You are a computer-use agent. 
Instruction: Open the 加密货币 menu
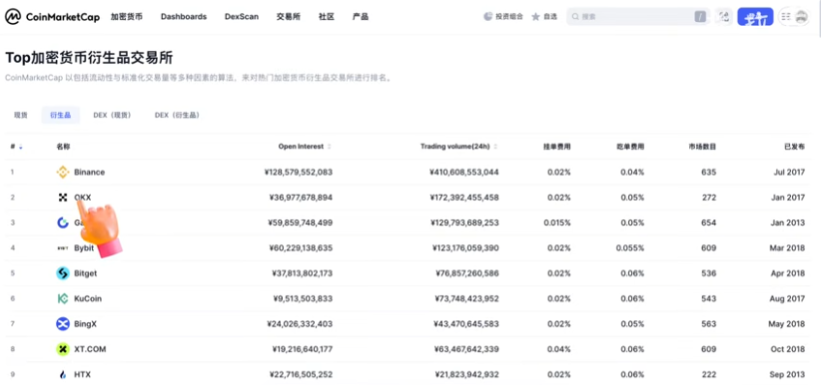coord(126,17)
